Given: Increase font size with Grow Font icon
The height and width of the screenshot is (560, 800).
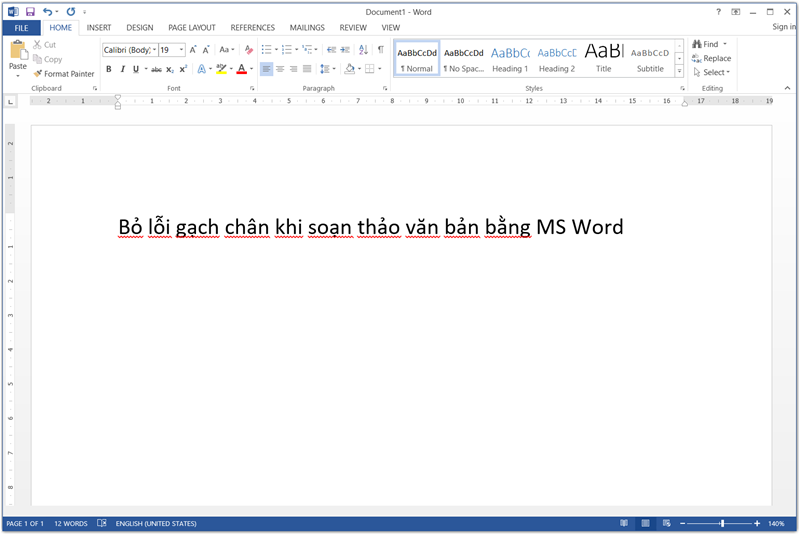Looking at the screenshot, I should coord(193,49).
